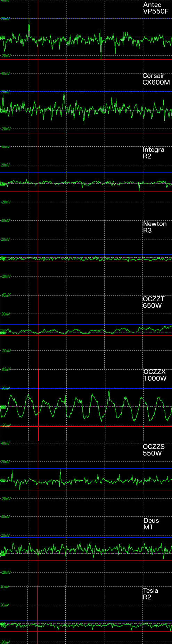Select the highest peak of OCZZX 1000W waveform
172x644 pixels.
pyautogui.click(x=109, y=390)
